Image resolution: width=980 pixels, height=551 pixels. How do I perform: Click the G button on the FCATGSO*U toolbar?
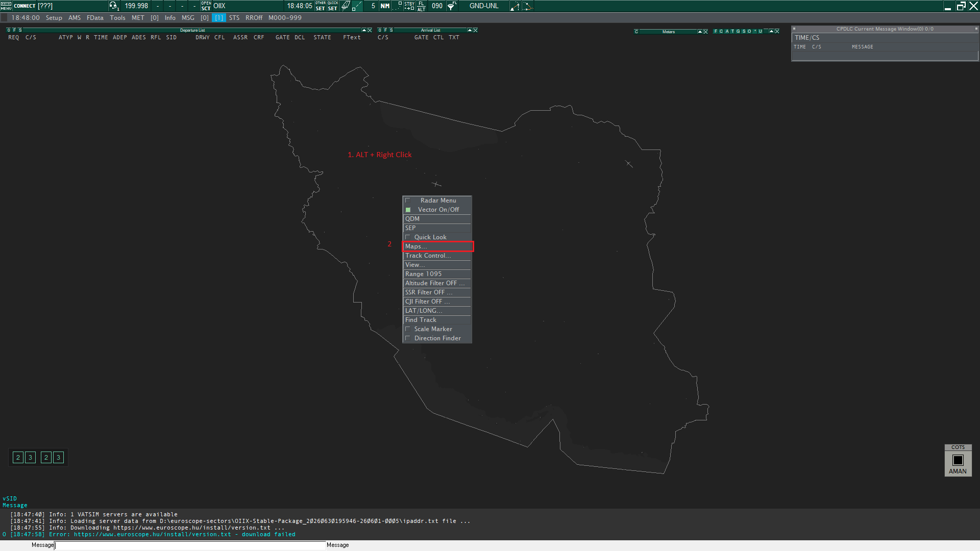pos(738,32)
